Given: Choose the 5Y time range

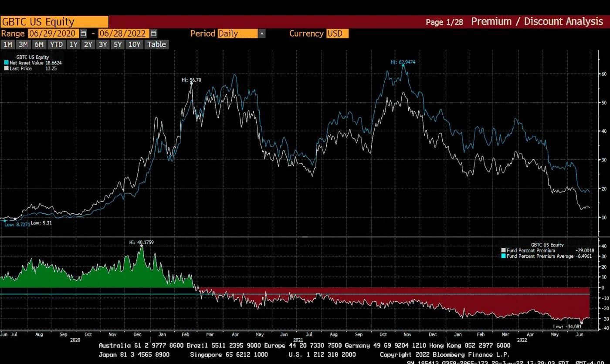Looking at the screenshot, I should [117, 44].
